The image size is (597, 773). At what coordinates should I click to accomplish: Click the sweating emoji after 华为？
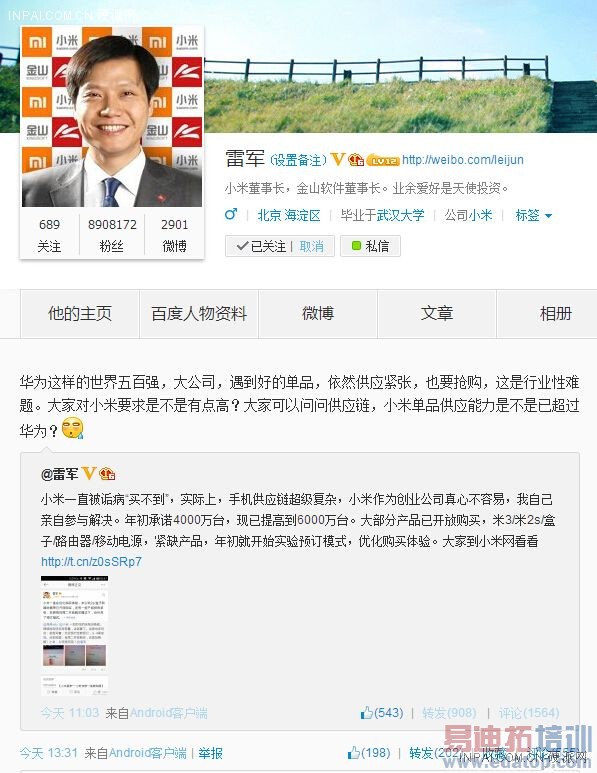pyautogui.click(x=73, y=428)
